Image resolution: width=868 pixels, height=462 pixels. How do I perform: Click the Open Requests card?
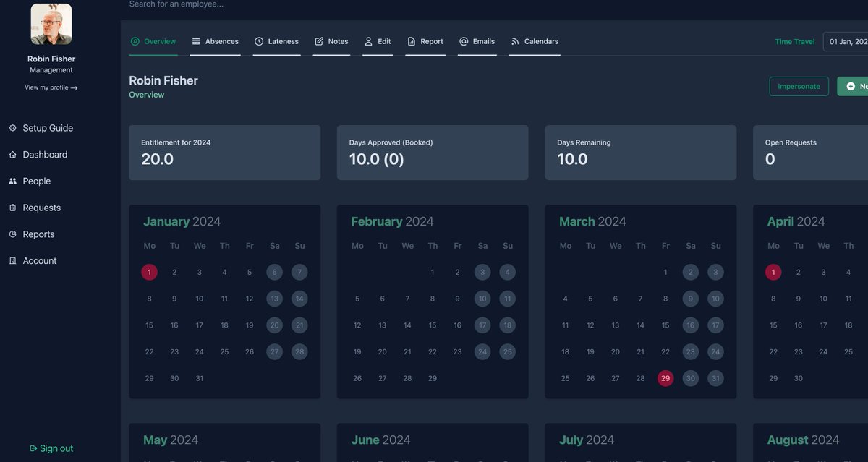tap(810, 153)
